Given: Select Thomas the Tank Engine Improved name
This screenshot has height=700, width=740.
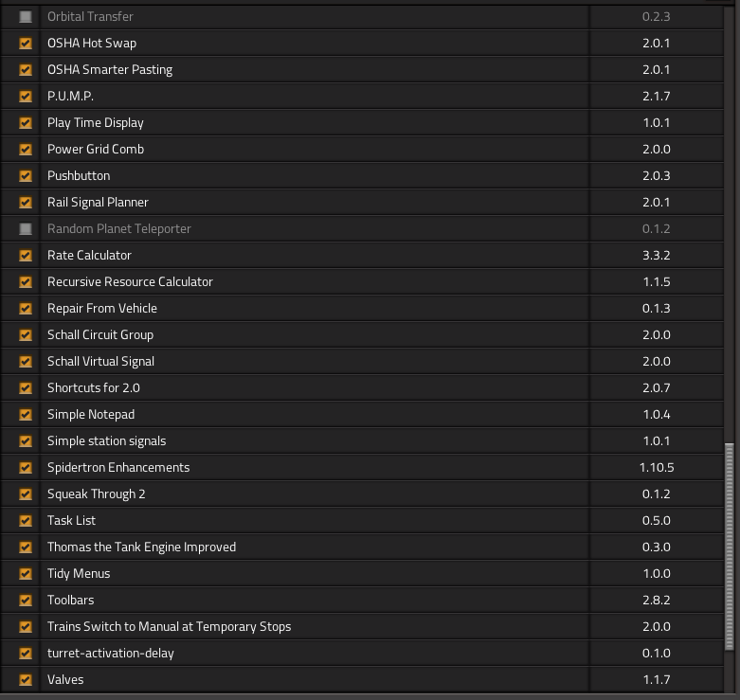Looking at the screenshot, I should point(141,547).
